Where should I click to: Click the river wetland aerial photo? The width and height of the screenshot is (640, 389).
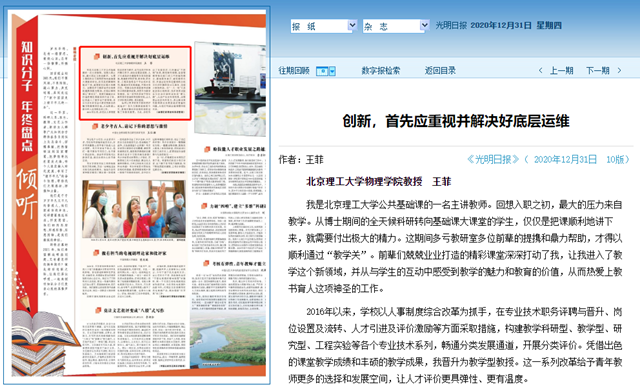(228, 339)
